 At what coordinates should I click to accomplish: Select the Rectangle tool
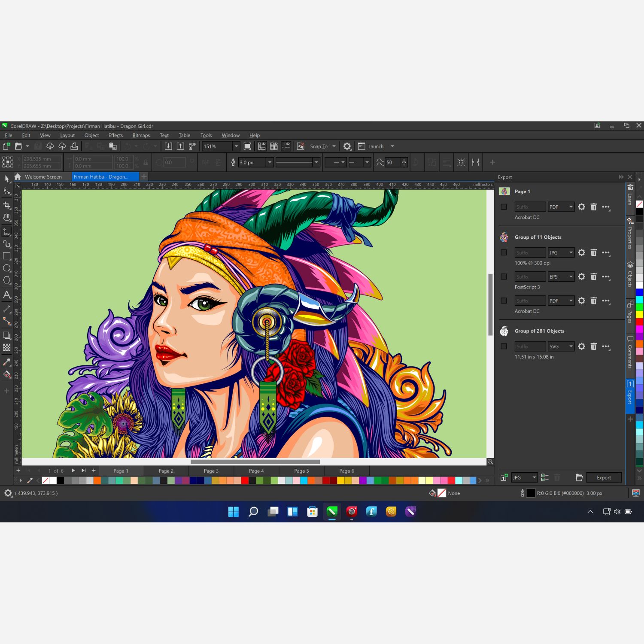click(7, 256)
